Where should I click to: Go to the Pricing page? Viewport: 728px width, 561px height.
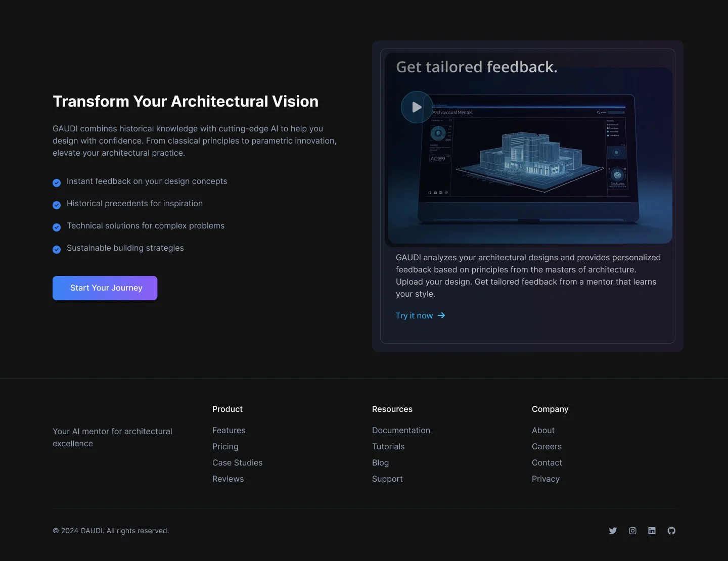225,447
